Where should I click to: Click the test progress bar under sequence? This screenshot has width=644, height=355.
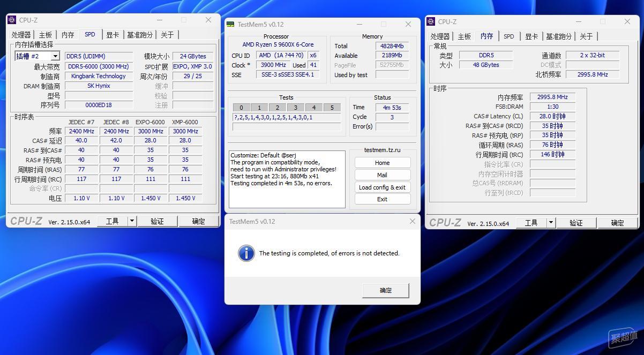(287, 127)
